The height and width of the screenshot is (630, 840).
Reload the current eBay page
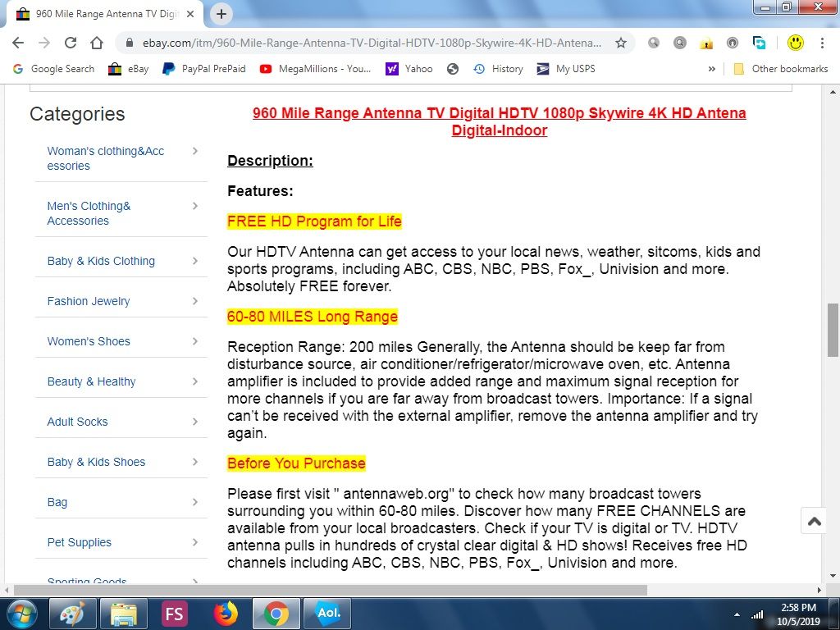click(x=71, y=43)
